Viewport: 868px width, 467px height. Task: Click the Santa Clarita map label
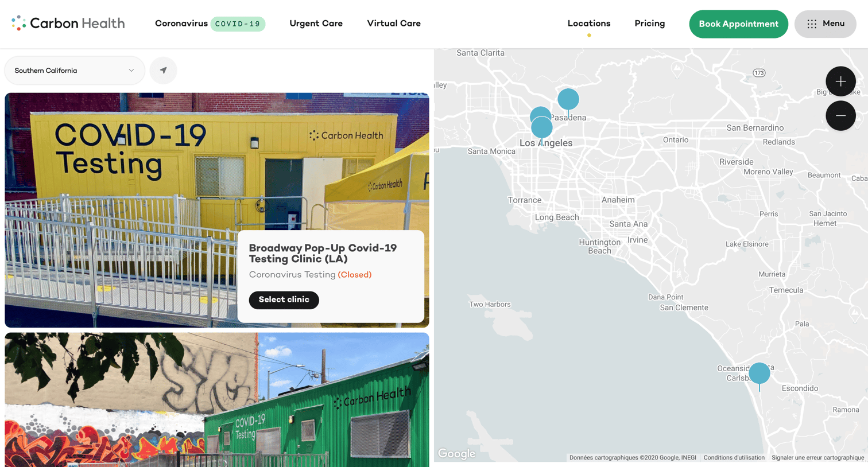click(480, 53)
